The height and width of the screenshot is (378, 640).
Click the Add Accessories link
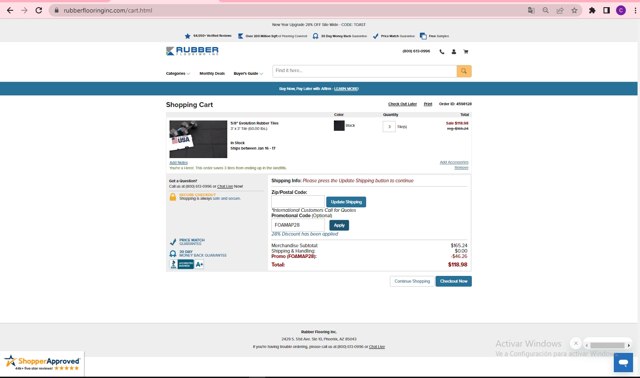point(454,162)
